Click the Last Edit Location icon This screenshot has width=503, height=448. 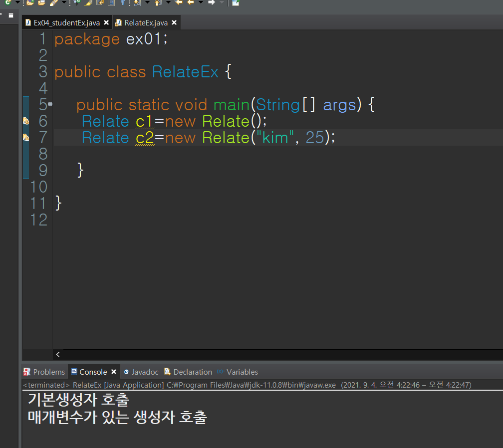(178, 2)
